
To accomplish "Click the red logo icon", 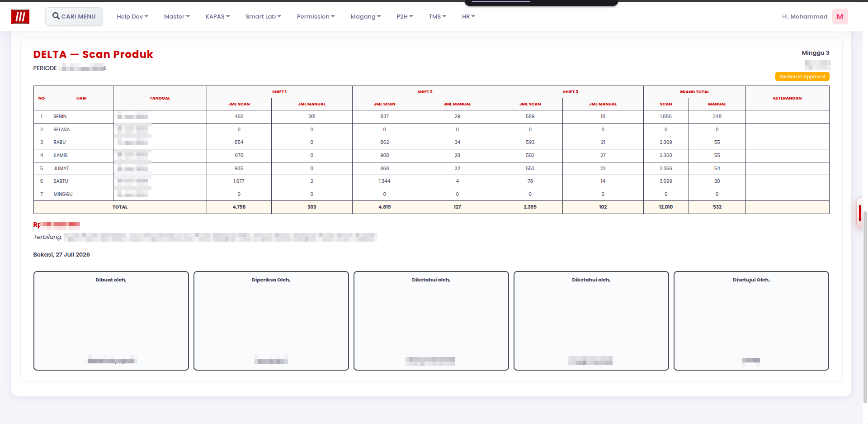I will 20,17.
